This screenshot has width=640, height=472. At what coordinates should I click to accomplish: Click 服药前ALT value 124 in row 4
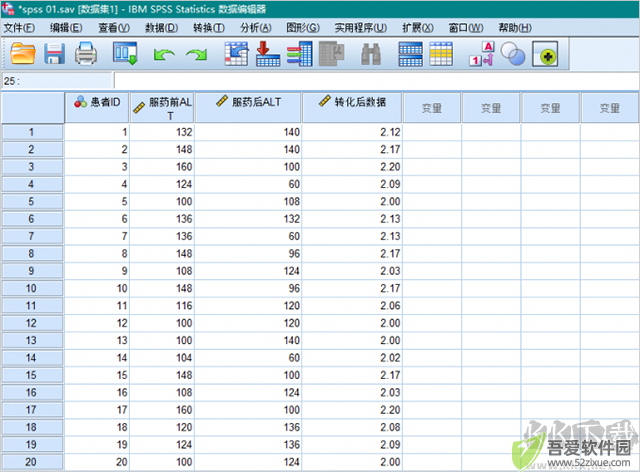(162, 184)
